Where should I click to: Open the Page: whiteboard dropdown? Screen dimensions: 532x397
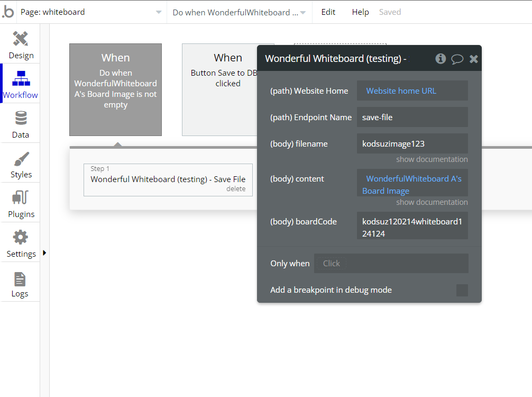tap(91, 12)
